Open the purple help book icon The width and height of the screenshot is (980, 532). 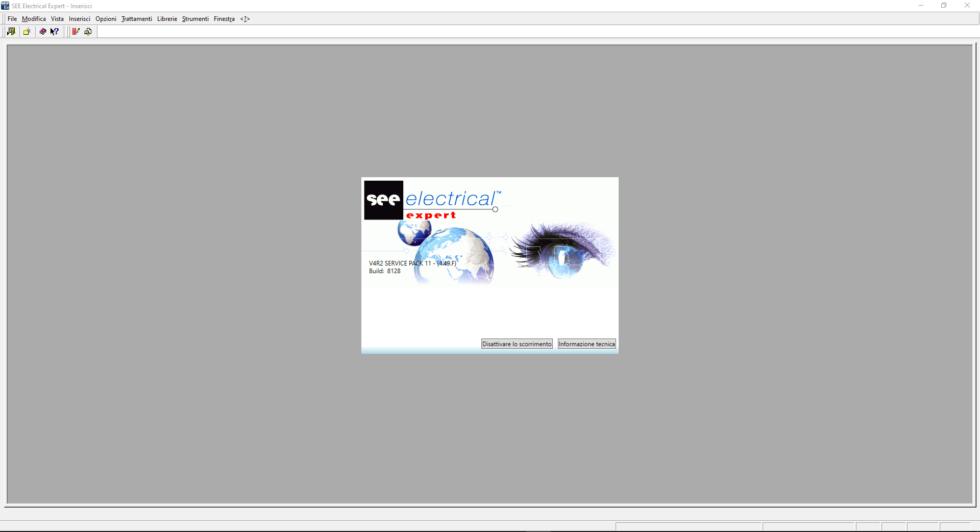pos(43,32)
